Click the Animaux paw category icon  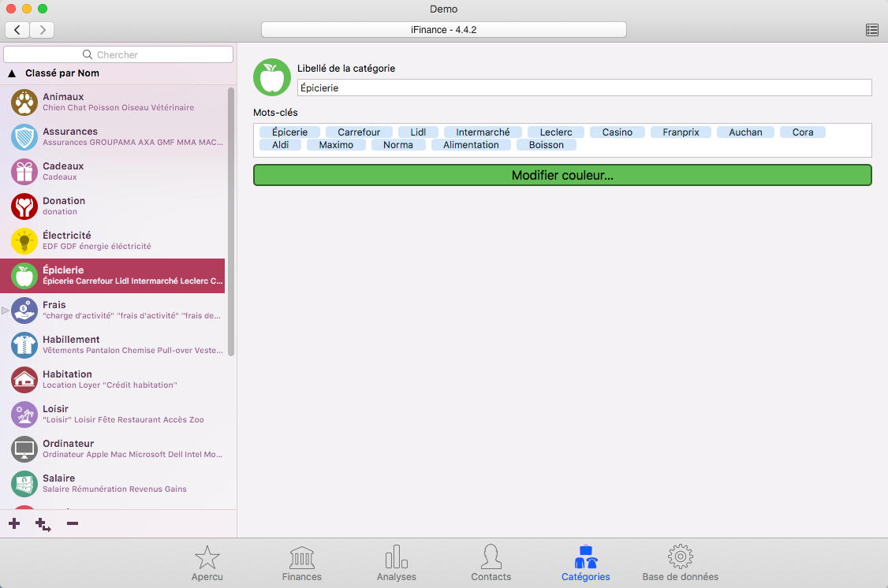tap(24, 102)
